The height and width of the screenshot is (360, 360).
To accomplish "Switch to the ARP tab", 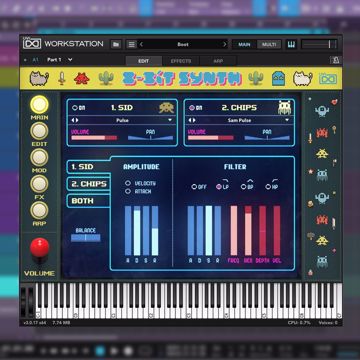I will coord(218,61).
